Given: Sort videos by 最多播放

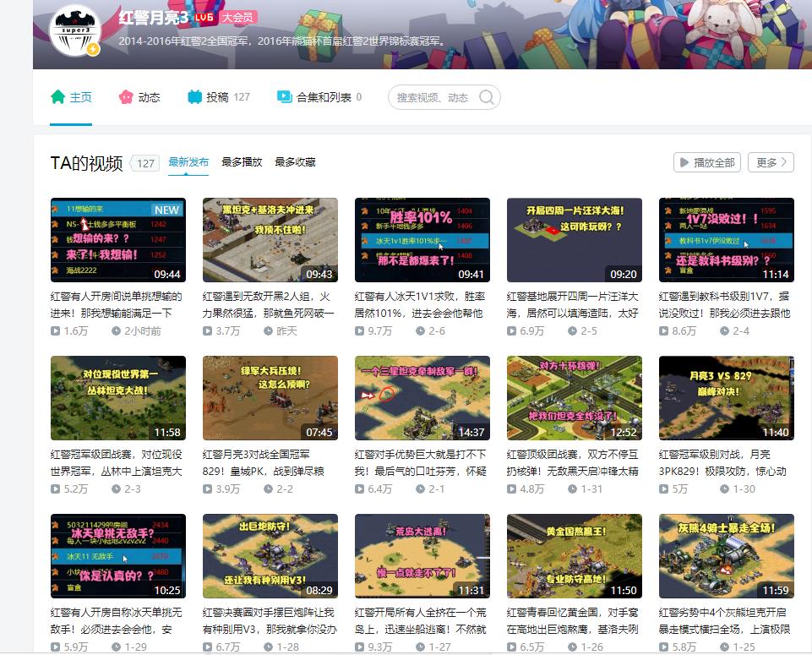Looking at the screenshot, I should 242,162.
